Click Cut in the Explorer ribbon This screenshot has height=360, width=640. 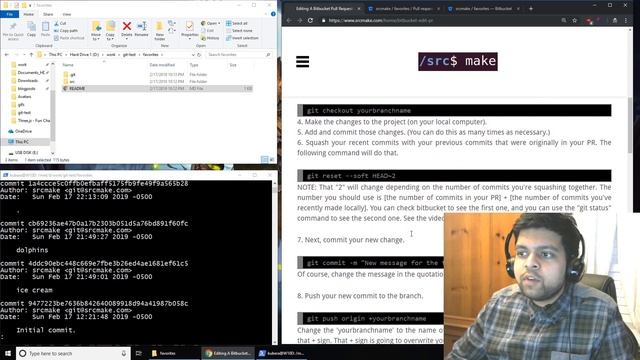pyautogui.click(x=60, y=23)
